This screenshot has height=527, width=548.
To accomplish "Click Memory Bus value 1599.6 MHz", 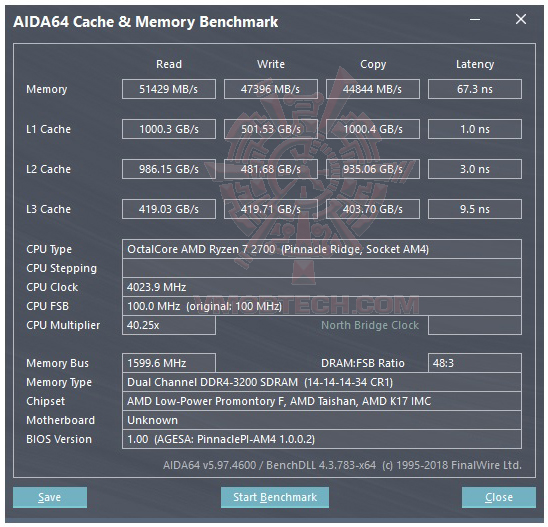I will pos(169,363).
